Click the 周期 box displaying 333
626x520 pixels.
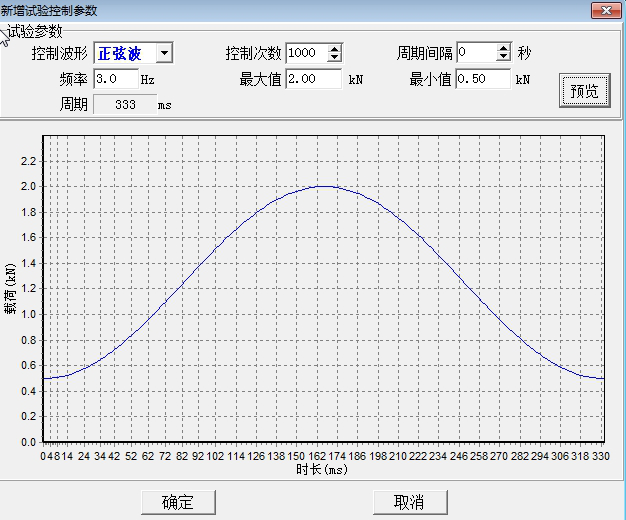122,104
